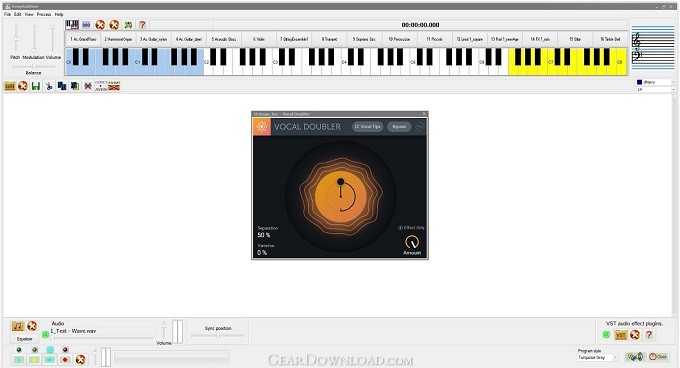This screenshot has width=680, height=368.
Task: Load audio with the music note icon
Action: click(x=18, y=326)
